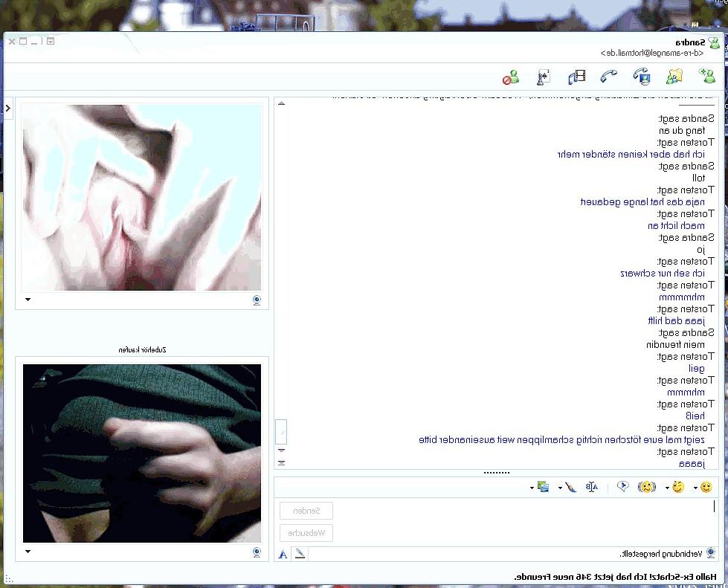Image resolution: width=728 pixels, height=588 pixels.
Task: Click the Sandra contact avatar icon in header
Action: [714, 42]
